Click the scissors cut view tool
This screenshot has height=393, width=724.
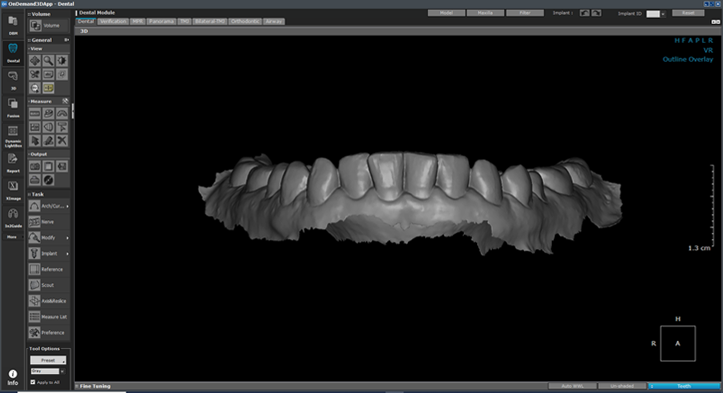click(35, 74)
